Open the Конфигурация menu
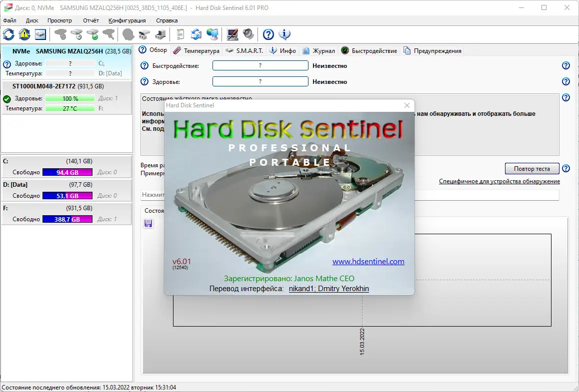Screen dimensions: 579x392 (x=126, y=20)
